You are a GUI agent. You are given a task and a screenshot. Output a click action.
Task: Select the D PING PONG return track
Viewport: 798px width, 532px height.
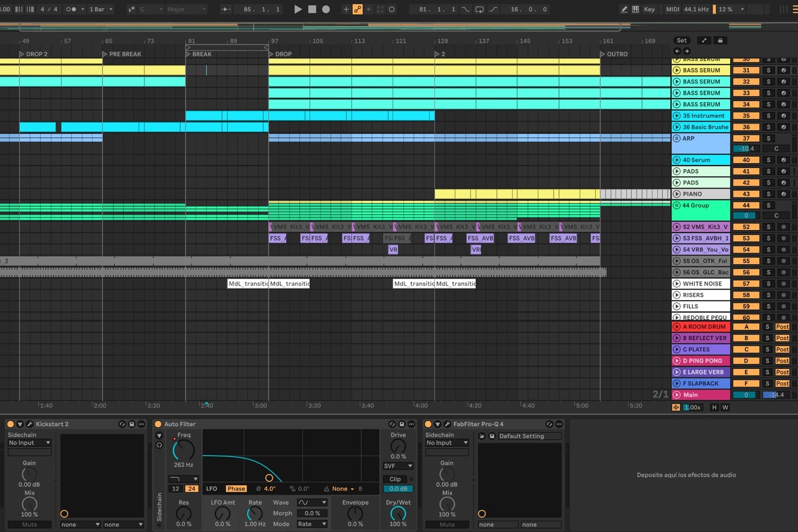tap(701, 361)
